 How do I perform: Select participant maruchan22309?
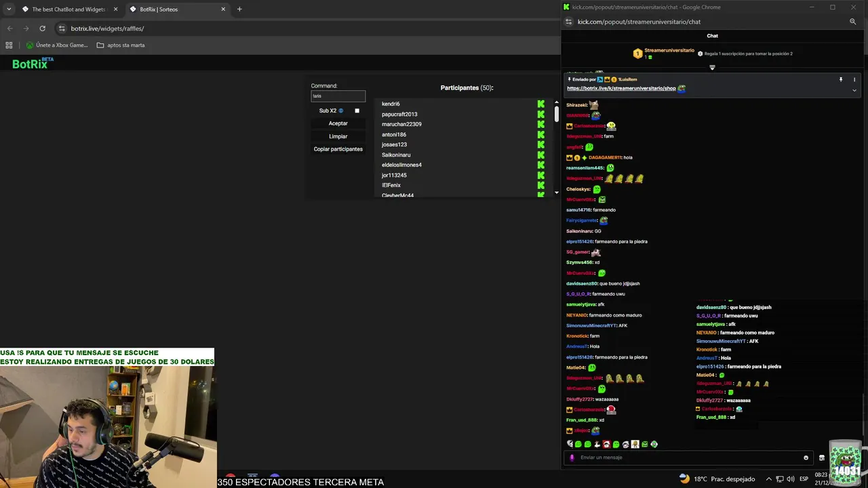pyautogui.click(x=401, y=125)
